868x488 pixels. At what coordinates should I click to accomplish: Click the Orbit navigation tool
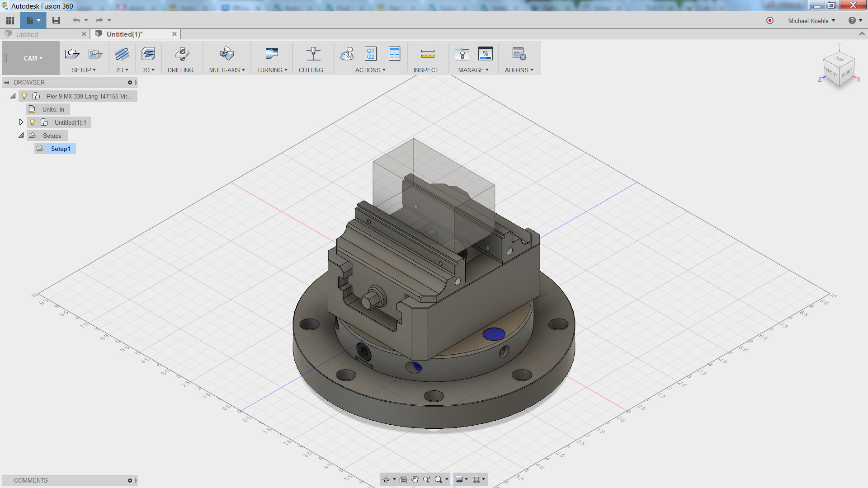[x=386, y=479]
